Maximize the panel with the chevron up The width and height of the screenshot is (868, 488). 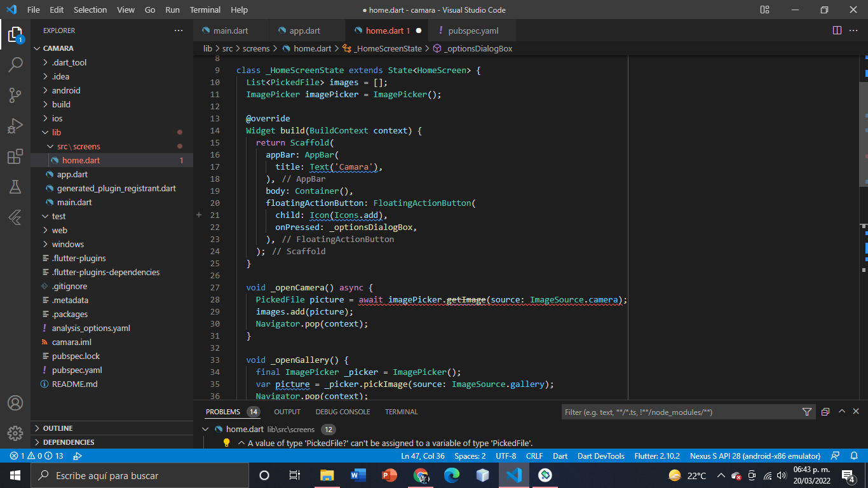coord(842,411)
